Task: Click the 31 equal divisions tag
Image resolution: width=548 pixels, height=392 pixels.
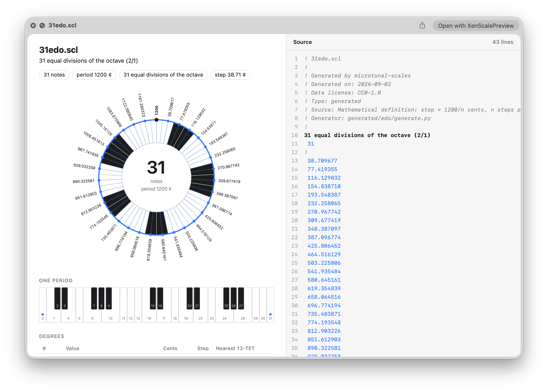Action: click(163, 75)
